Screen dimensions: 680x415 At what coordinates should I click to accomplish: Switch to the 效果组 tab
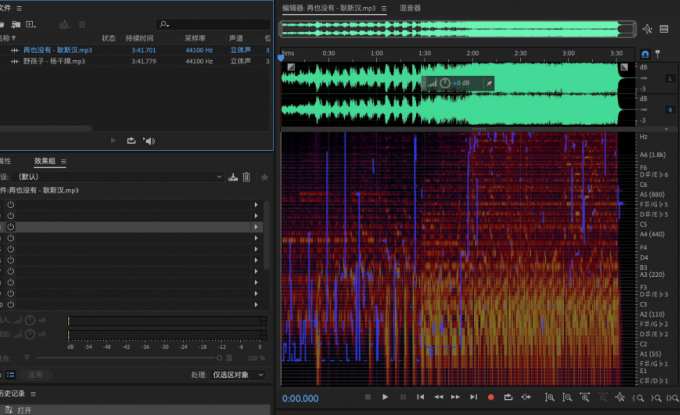[x=45, y=160]
